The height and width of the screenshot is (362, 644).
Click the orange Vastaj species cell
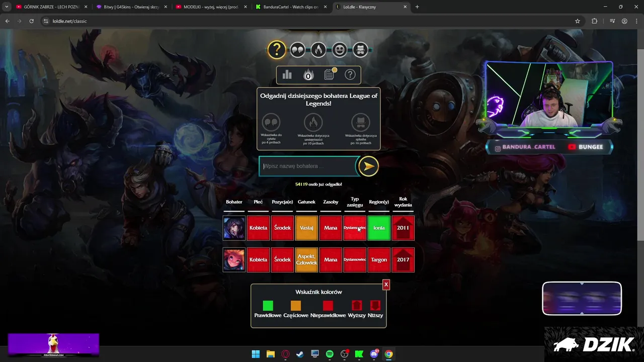click(x=306, y=228)
